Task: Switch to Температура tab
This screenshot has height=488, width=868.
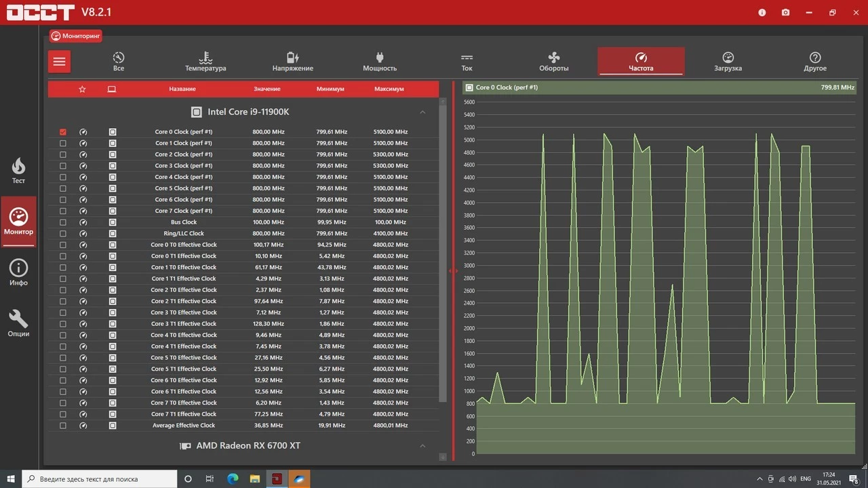Action: pos(205,61)
